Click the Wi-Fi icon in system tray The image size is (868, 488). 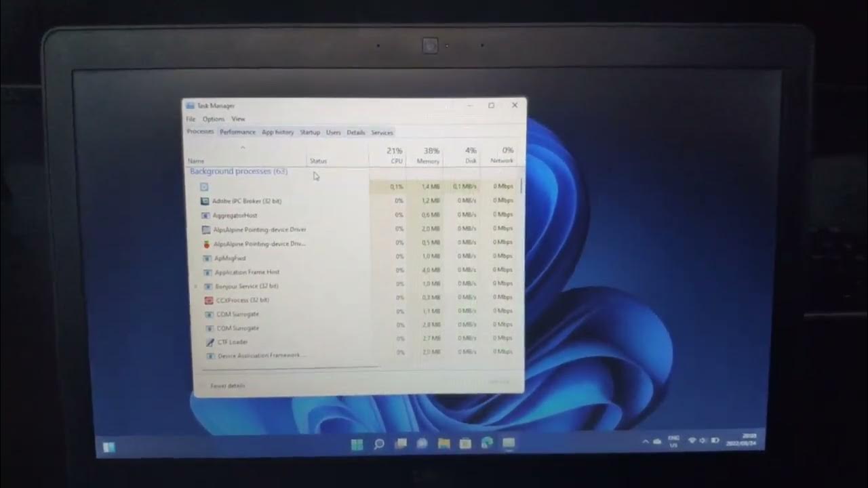692,441
